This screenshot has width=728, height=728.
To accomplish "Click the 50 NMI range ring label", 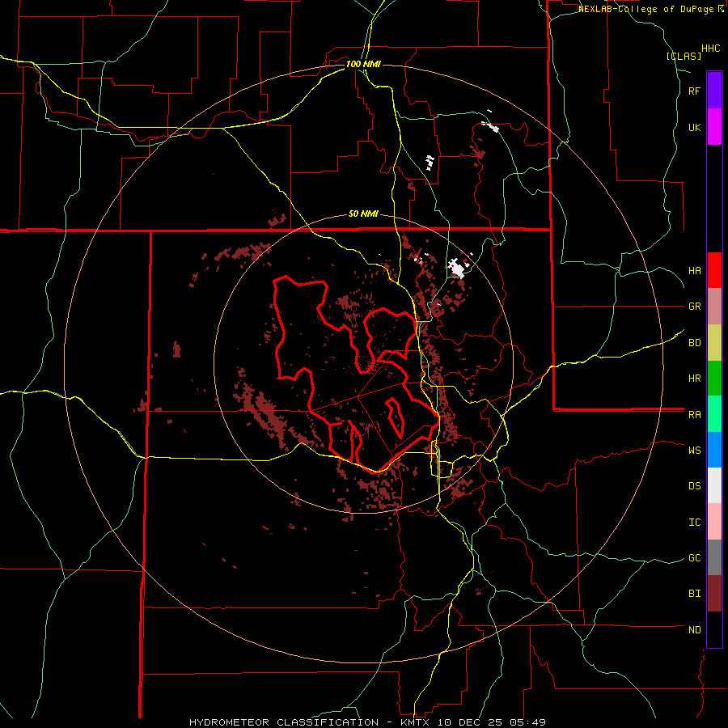I will (x=363, y=214).
